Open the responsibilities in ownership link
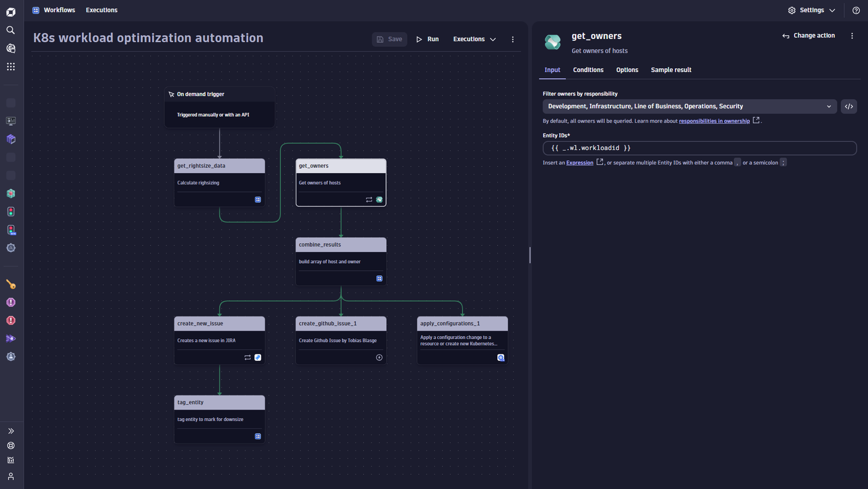This screenshot has width=868, height=489. tap(714, 121)
